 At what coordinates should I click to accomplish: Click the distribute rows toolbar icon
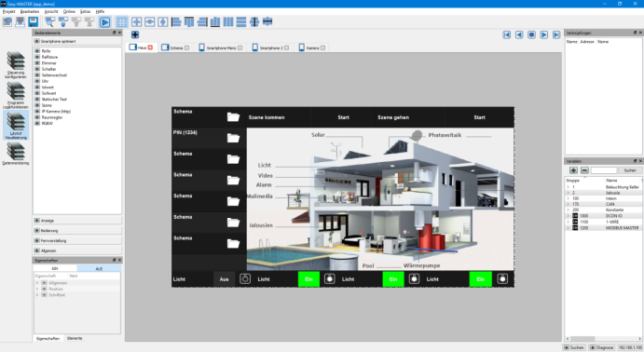click(x=241, y=21)
